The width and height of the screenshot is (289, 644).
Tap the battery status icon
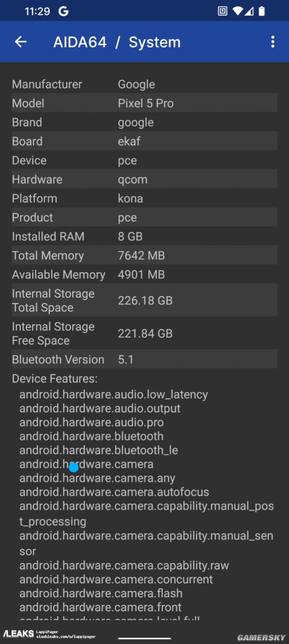(262, 11)
